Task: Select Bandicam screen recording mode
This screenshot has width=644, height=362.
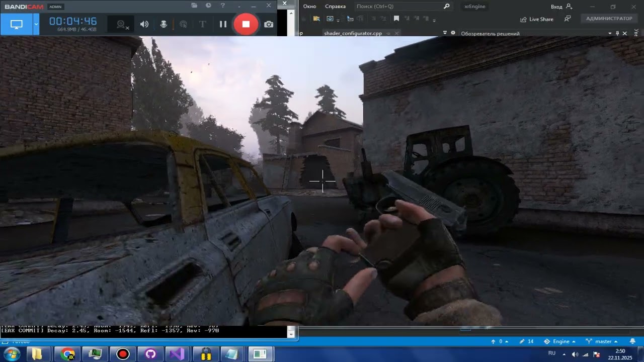Action: pos(17,24)
